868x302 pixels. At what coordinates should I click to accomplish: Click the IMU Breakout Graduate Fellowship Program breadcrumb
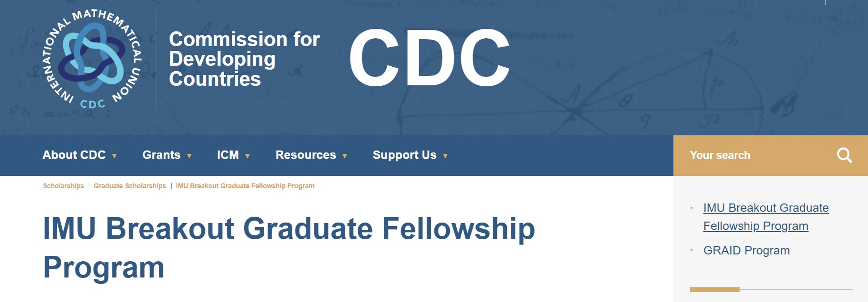(x=245, y=186)
